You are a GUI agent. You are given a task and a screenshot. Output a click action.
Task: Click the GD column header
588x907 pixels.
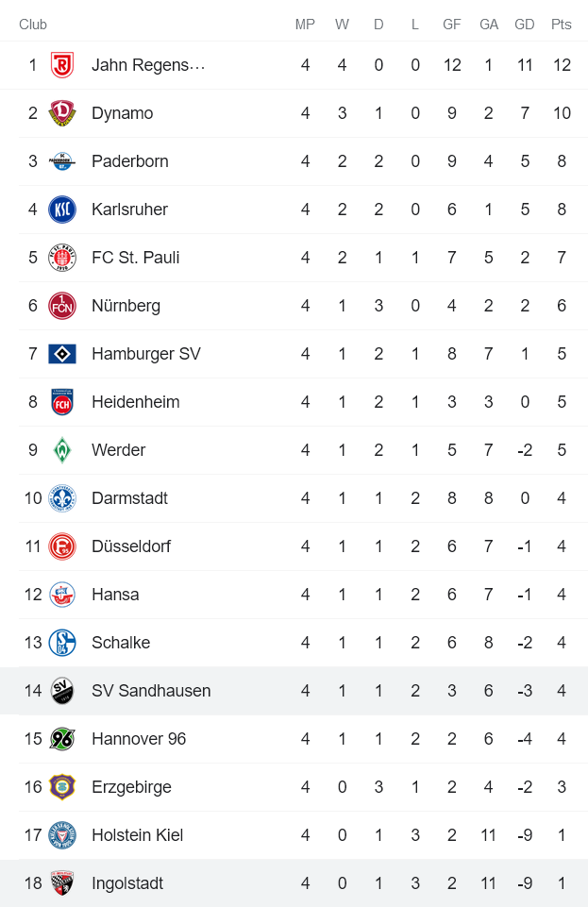[525, 25]
